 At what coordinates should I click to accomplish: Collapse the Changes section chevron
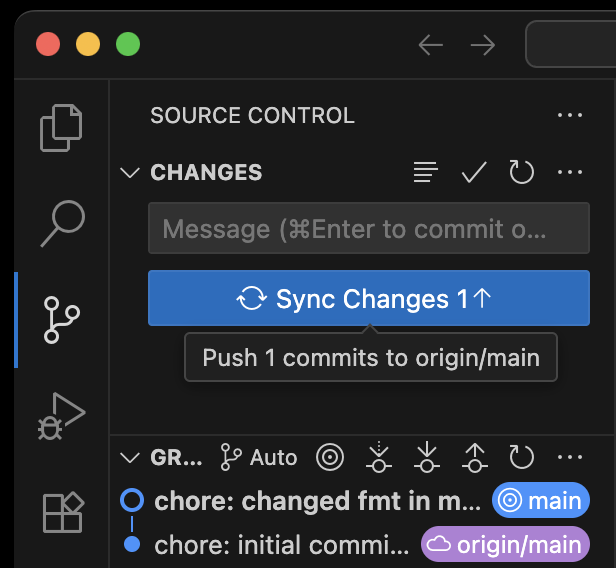(130, 172)
